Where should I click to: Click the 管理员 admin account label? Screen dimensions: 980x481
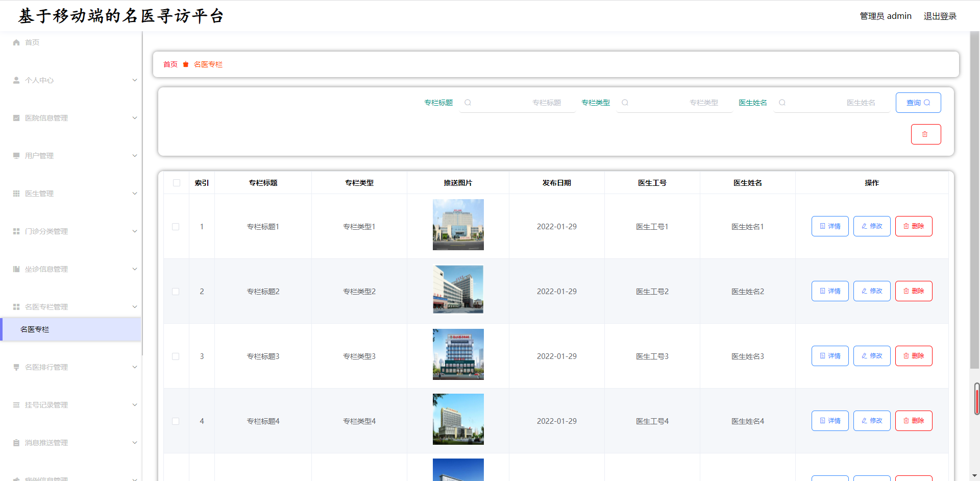[886, 16]
